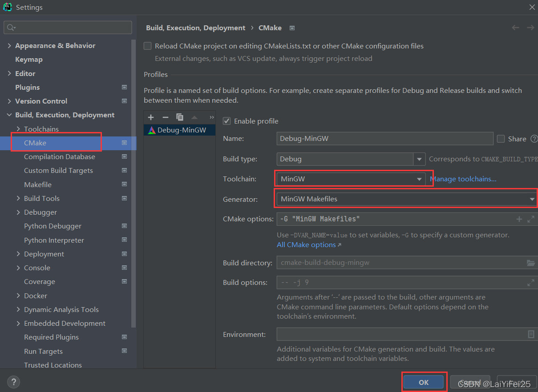Add CMake option using plus icon
Screen dimensions: 538x392
click(519, 219)
